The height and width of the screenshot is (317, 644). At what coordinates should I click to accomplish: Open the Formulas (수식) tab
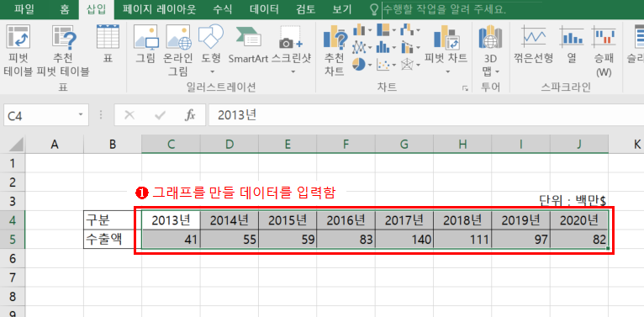(223, 9)
